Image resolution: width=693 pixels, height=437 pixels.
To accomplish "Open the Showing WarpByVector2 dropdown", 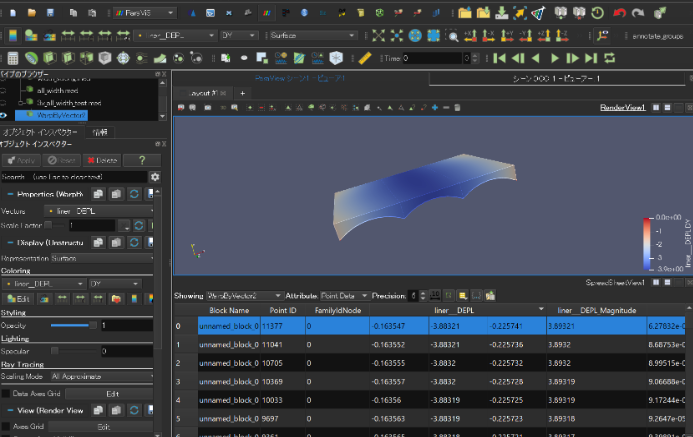I will click(x=243, y=296).
